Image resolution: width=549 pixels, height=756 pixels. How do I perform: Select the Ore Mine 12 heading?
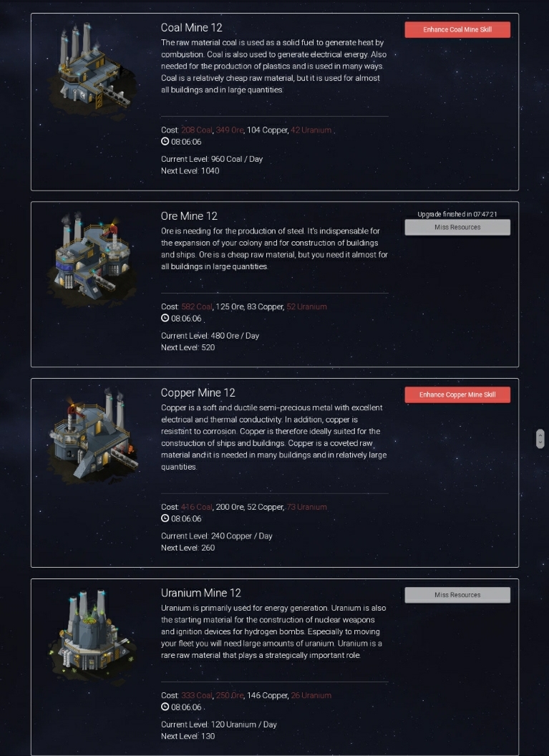(189, 216)
